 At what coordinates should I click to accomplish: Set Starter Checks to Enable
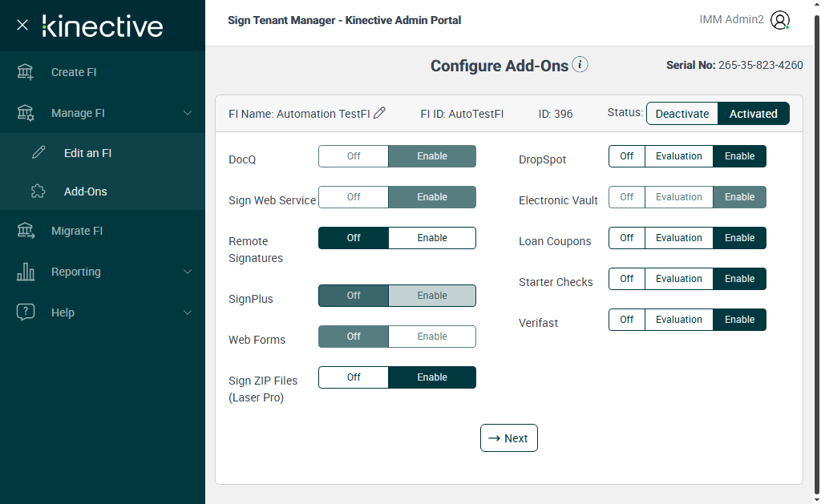(739, 278)
